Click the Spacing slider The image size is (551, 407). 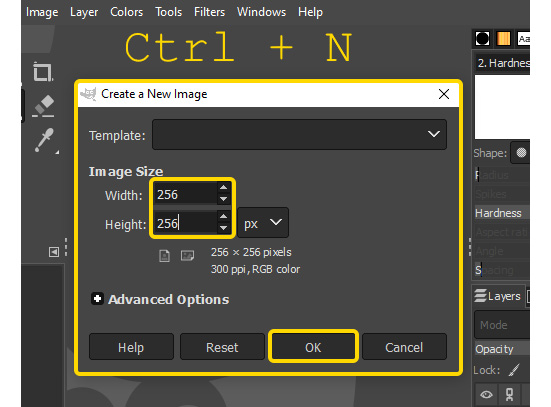pos(502,270)
